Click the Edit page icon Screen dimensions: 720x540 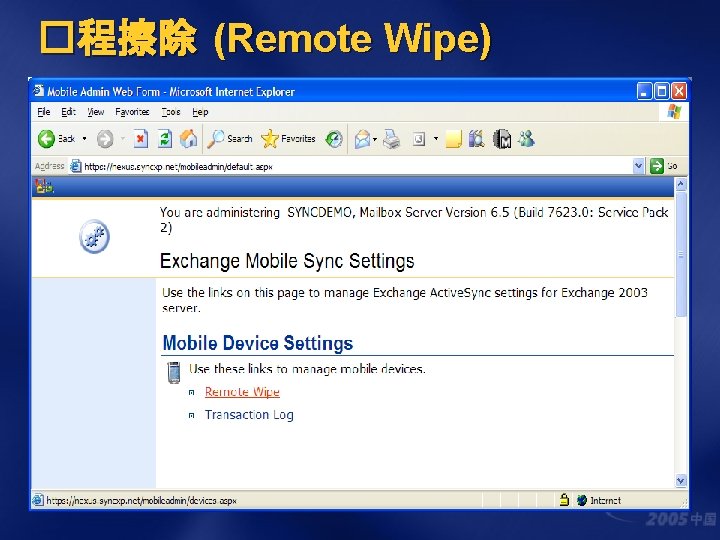click(419, 139)
